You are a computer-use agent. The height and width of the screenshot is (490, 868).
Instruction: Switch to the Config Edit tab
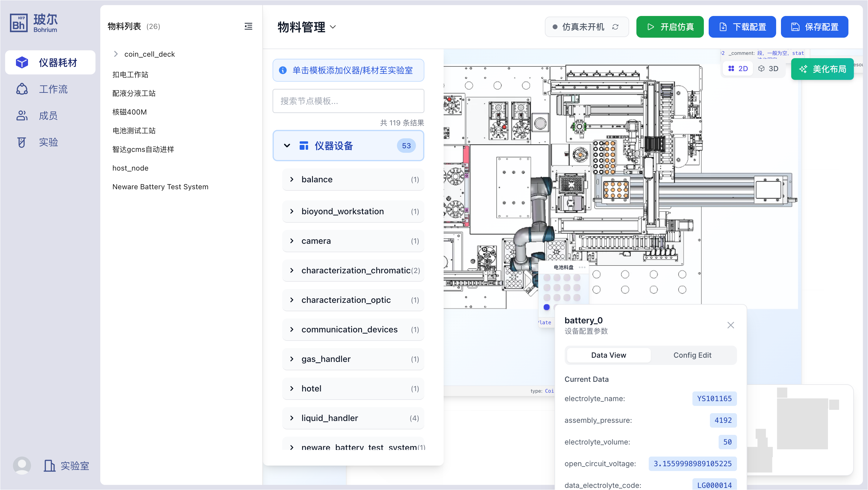692,355
